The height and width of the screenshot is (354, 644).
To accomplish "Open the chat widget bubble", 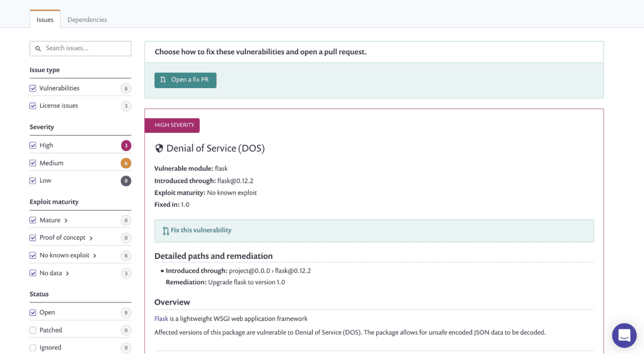I will pos(624,335).
